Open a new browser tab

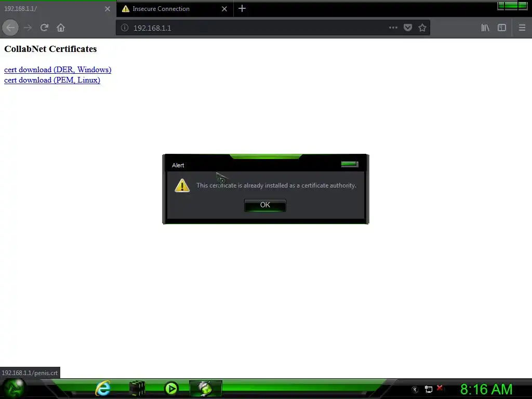[242, 8]
